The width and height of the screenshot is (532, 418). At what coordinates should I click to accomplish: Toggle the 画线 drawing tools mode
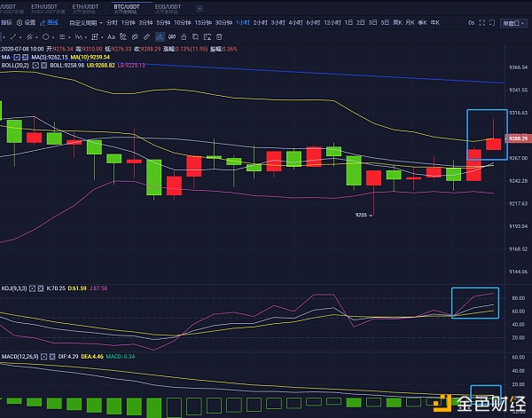[52, 20]
